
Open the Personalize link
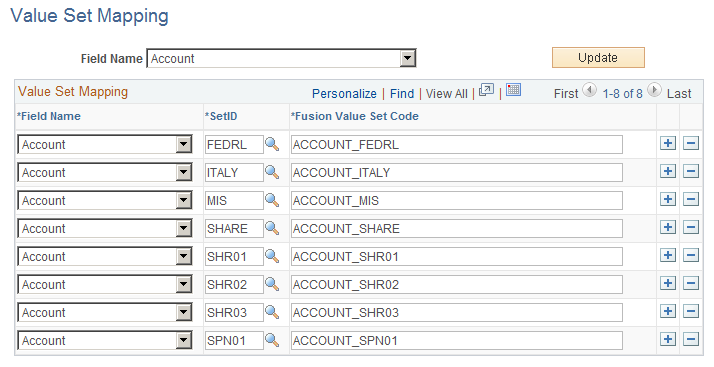tap(344, 94)
